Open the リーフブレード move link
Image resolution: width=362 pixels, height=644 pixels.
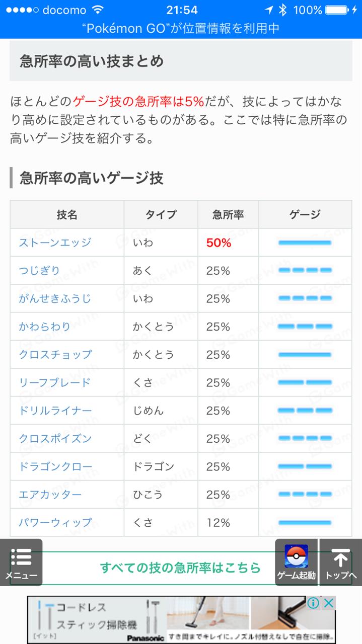click(x=55, y=382)
